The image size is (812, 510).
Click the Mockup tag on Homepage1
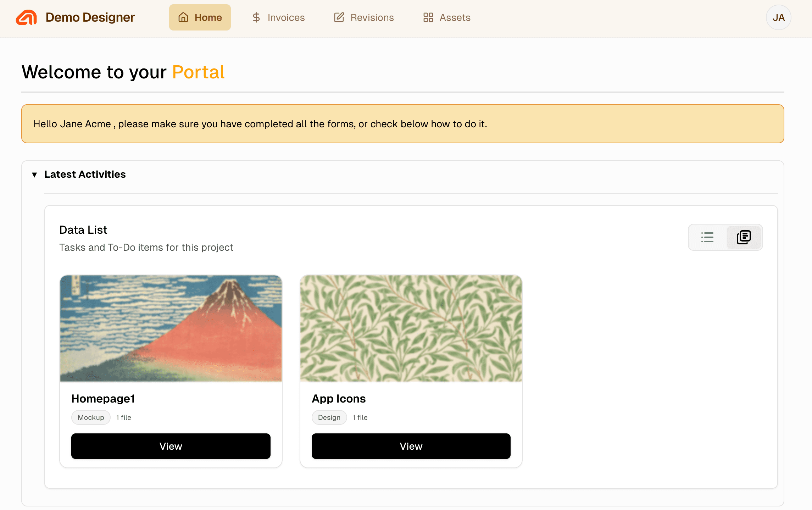pos(90,417)
